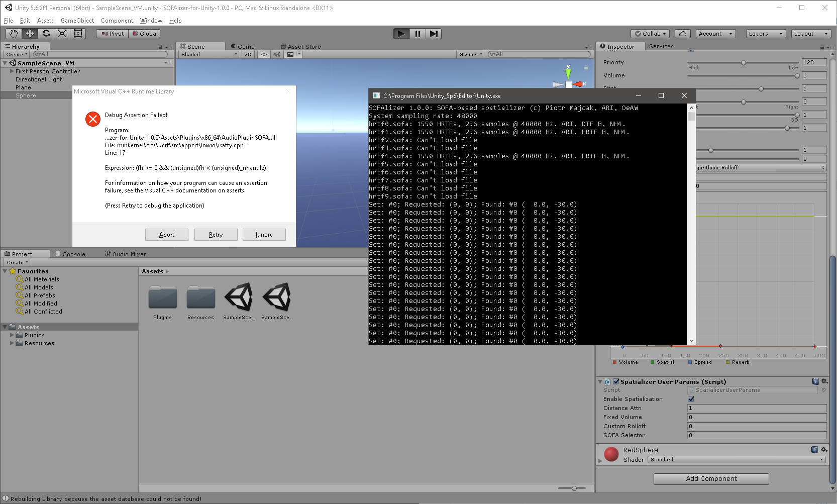Adjust the Priority slider handle
The width and height of the screenshot is (837, 504).
pos(744,63)
